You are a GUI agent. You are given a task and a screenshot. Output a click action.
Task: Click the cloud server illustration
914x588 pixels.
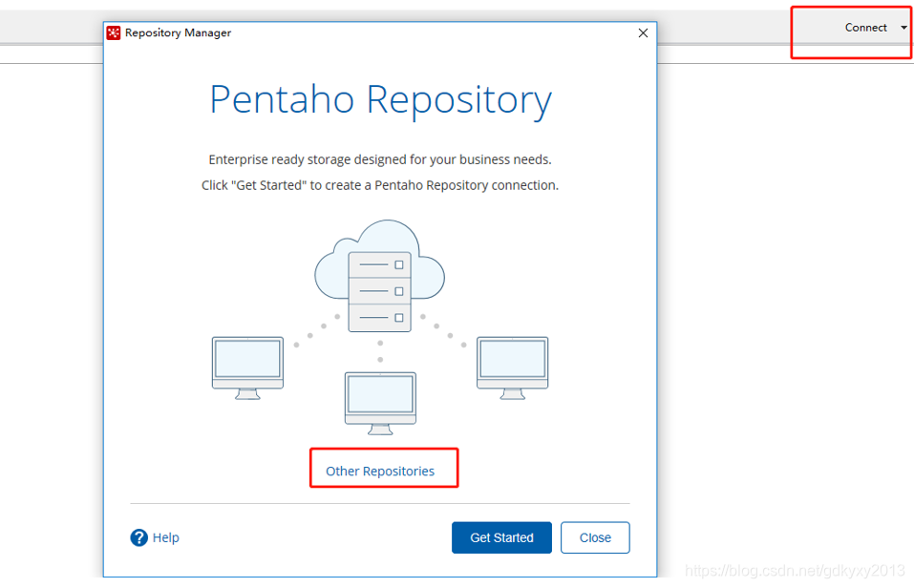[379, 276]
